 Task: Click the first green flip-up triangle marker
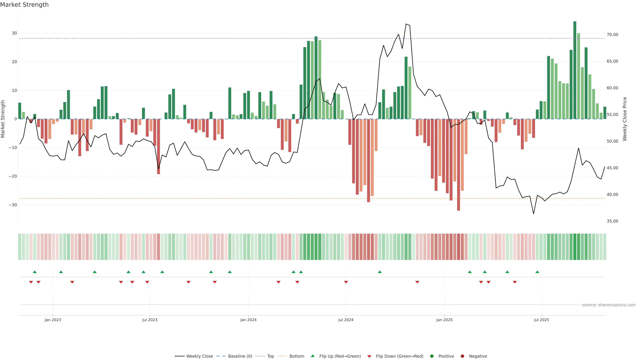(35, 272)
